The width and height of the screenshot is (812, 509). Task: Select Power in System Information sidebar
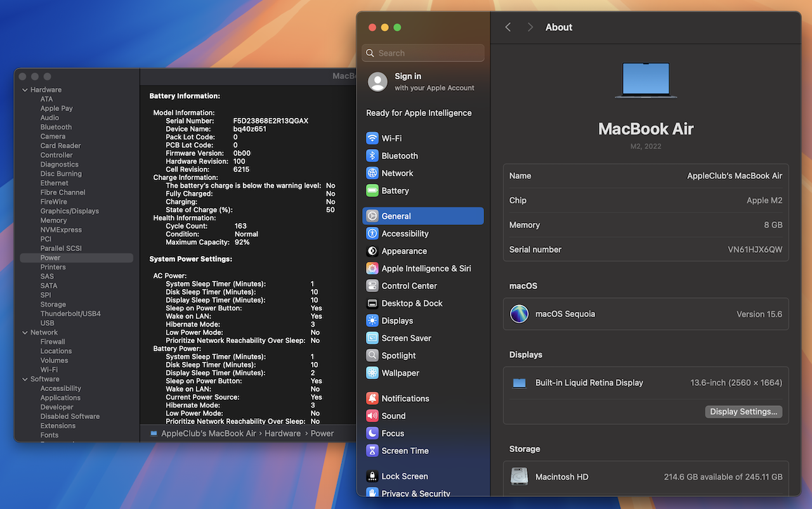coord(77,258)
